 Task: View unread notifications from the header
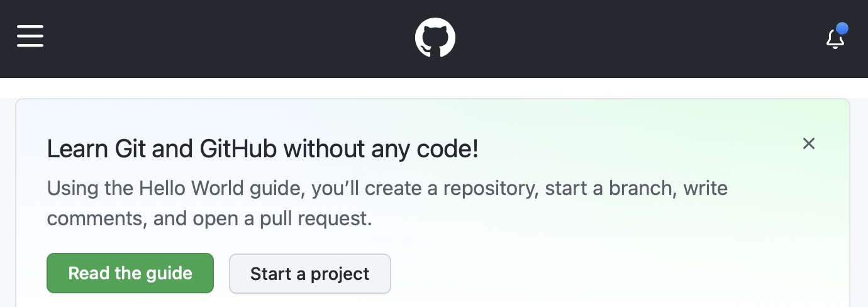coord(835,39)
